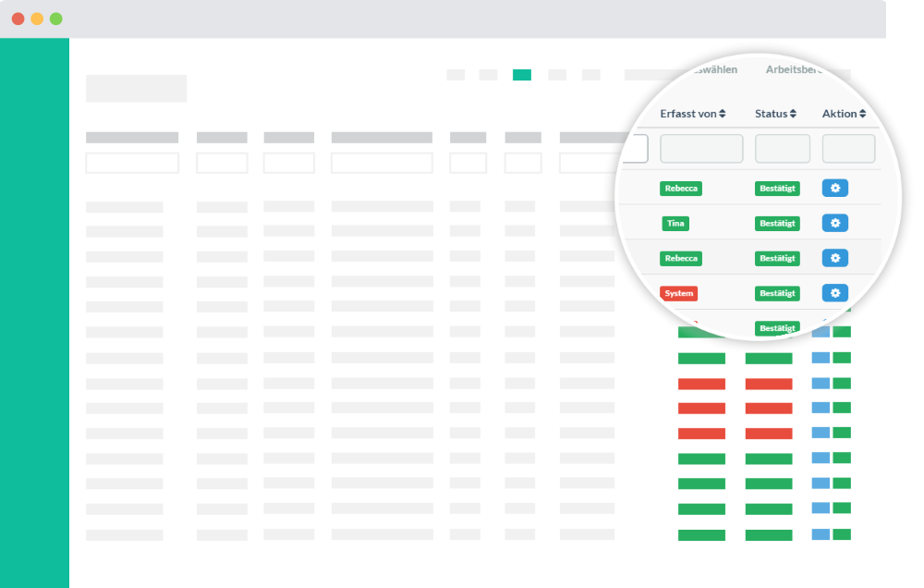924x588 pixels.
Task: Click the red System badge
Action: 678,293
